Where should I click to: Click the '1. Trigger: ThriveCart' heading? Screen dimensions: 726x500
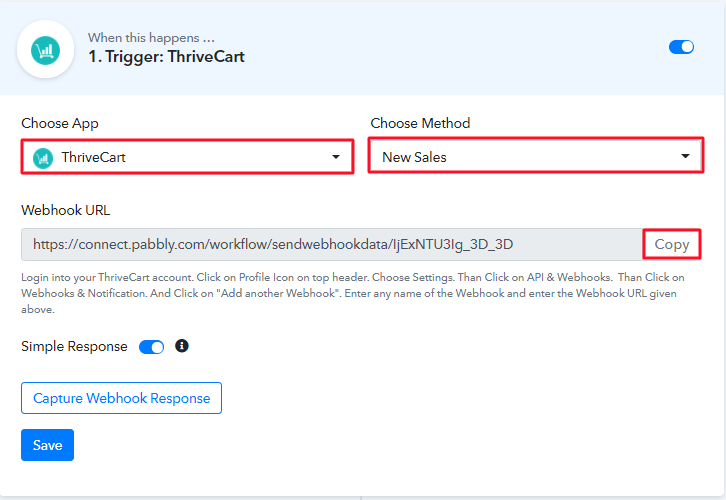pyautogui.click(x=166, y=57)
